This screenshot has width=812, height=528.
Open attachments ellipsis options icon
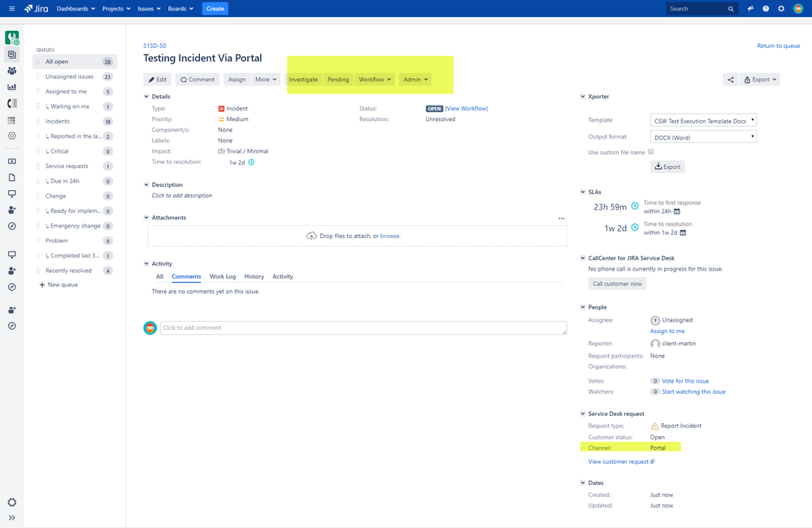click(x=562, y=219)
